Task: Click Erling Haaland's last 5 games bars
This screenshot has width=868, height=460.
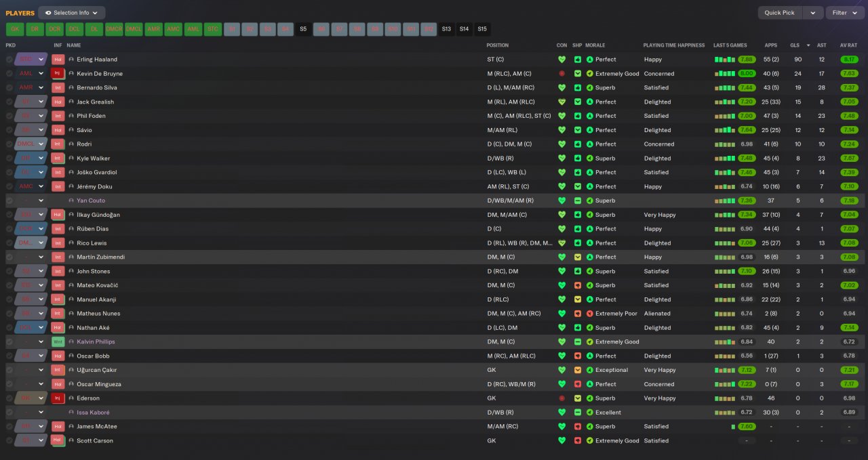Action: [725, 60]
